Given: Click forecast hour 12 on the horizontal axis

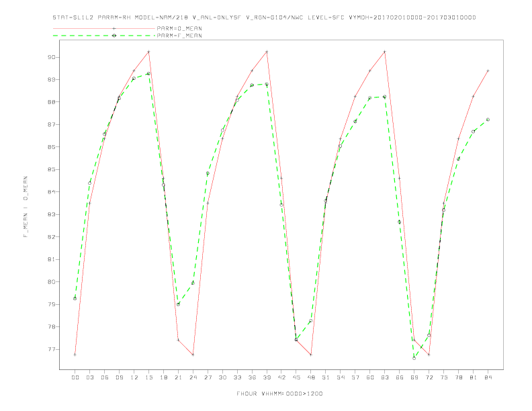Looking at the screenshot, I should (x=134, y=377).
